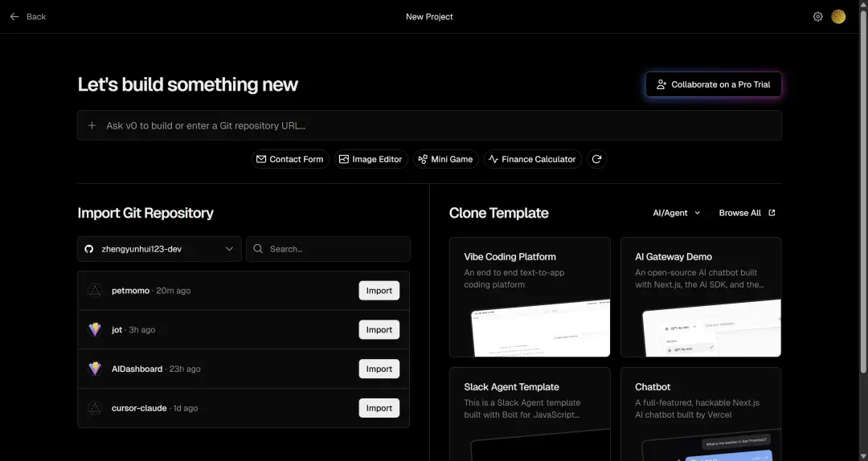This screenshot has width=868, height=461.
Task: Open the AI Gateway Demo template card
Action: [x=701, y=297]
